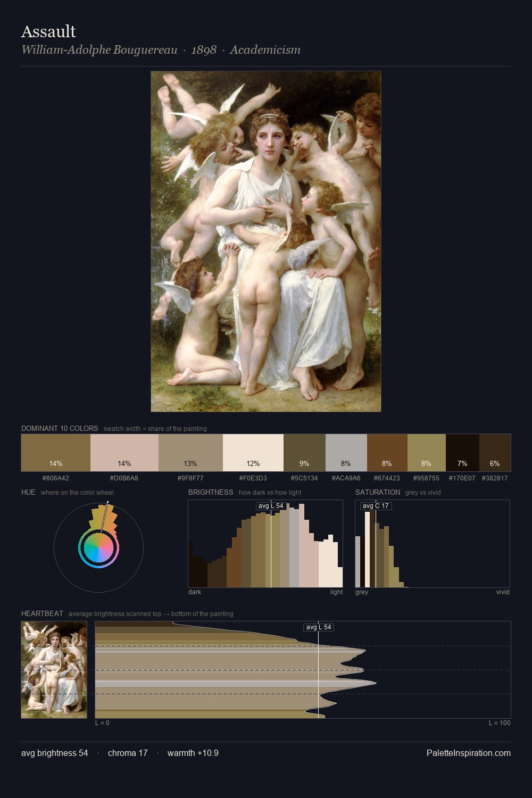
Task: Click the 'HEARTBEAT' section heading
Action: pos(42,613)
